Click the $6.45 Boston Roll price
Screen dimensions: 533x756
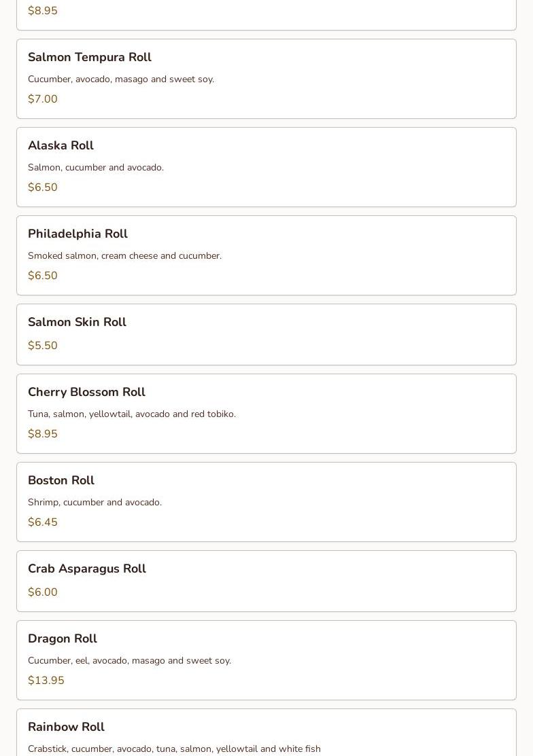tap(43, 522)
